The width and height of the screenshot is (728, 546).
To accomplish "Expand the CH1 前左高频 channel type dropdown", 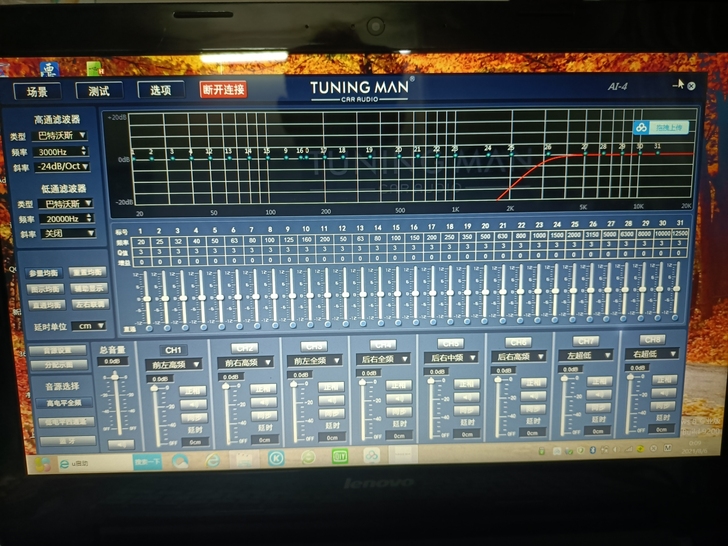I will tap(175, 365).
